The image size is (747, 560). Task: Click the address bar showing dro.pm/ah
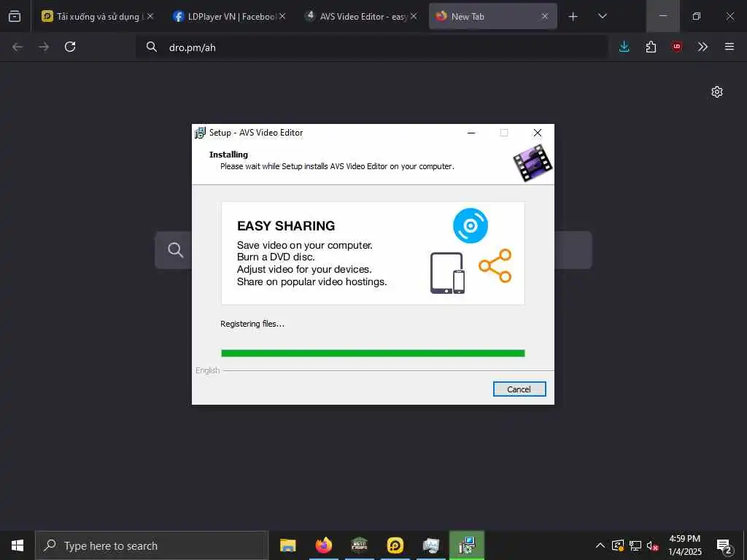tap(371, 47)
